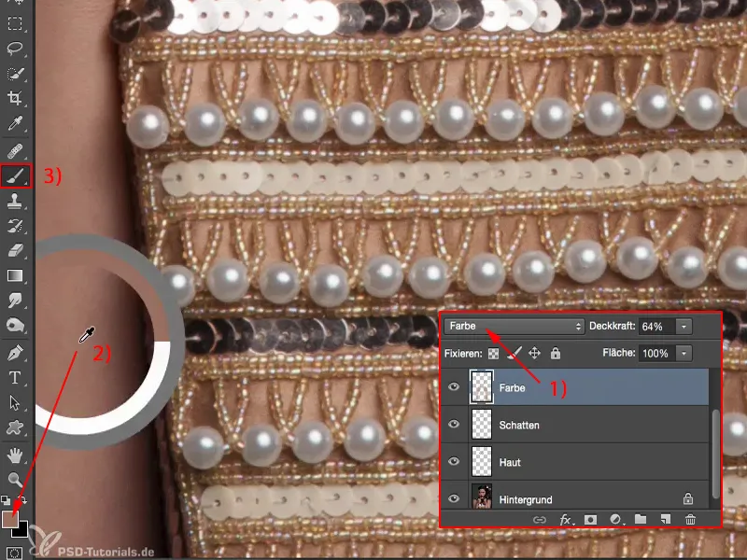747x560 pixels.
Task: Toggle lock position in Fixieren row
Action: pyautogui.click(x=534, y=353)
